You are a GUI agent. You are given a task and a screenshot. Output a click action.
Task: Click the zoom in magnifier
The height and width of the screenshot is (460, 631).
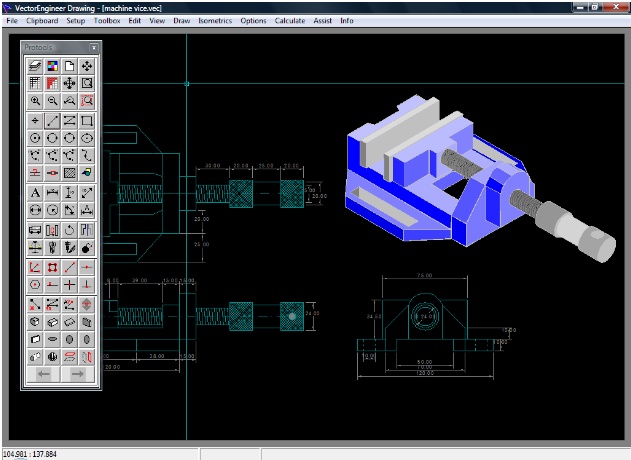click(35, 101)
